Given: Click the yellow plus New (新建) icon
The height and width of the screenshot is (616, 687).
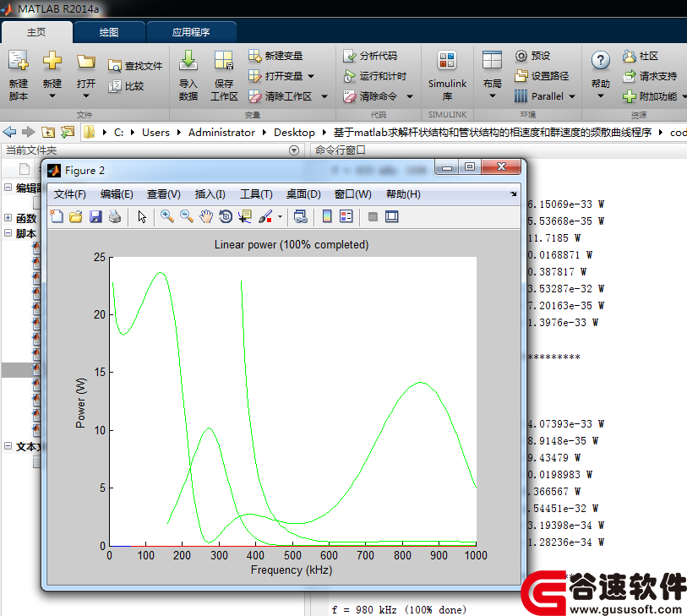Looking at the screenshot, I should tap(52, 60).
